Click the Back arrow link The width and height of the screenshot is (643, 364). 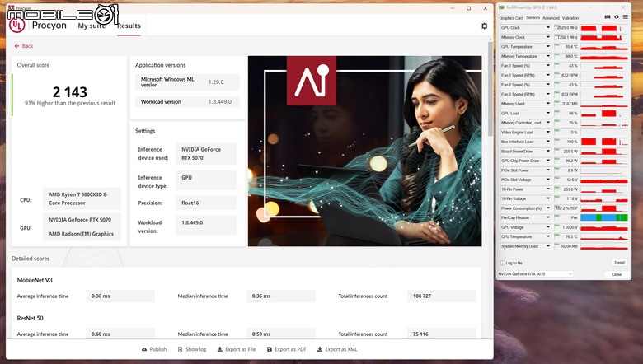click(23, 46)
